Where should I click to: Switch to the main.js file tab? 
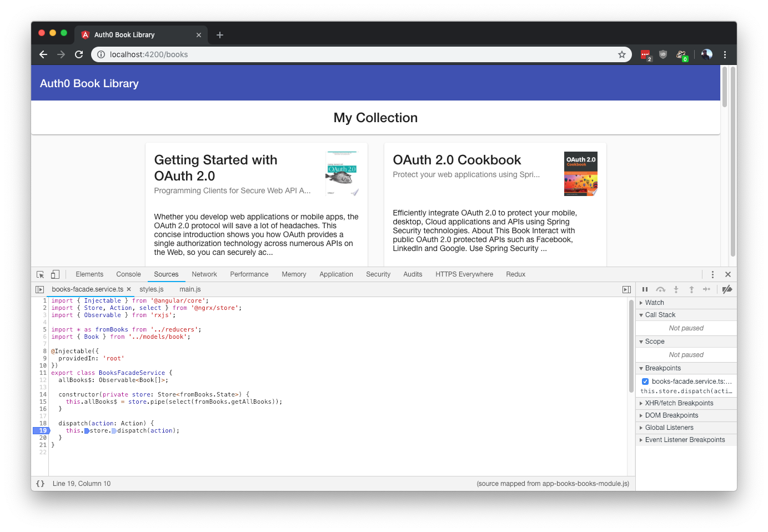tap(190, 289)
